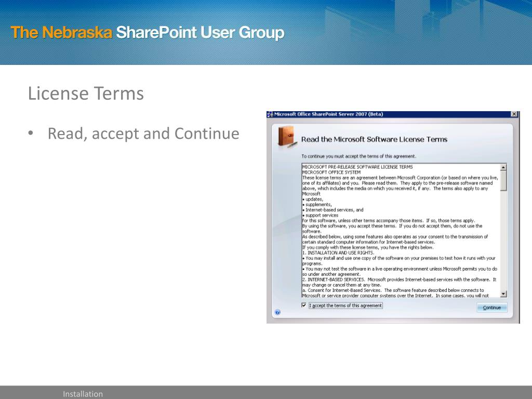Click 'Installation' footer label

[83, 394]
